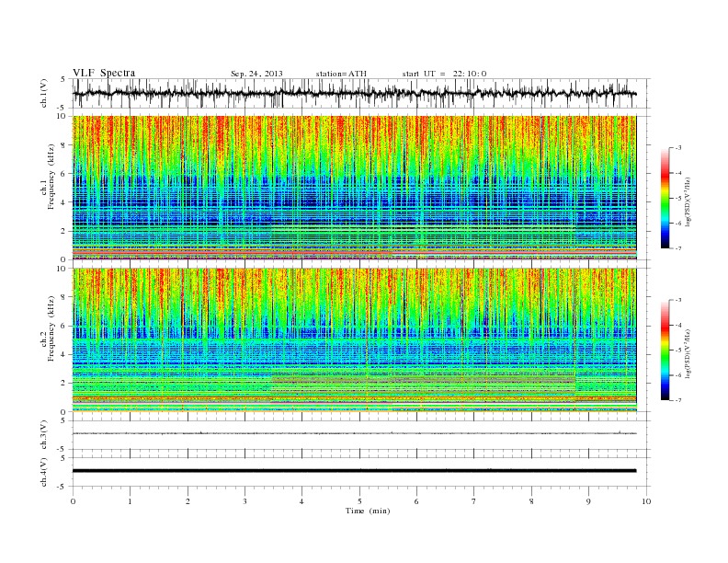Click the ch.1 voltage waveform trace
The image size is (728, 563).
(x=354, y=93)
